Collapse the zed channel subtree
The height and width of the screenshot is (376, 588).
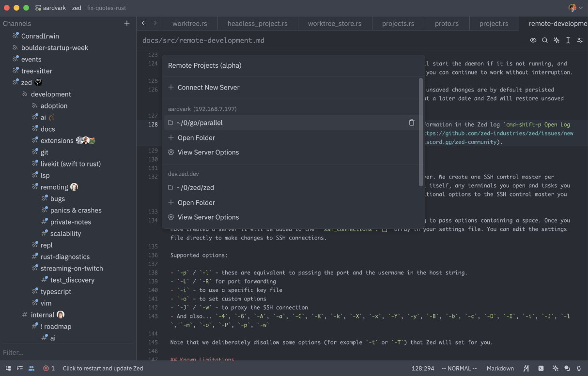27,82
